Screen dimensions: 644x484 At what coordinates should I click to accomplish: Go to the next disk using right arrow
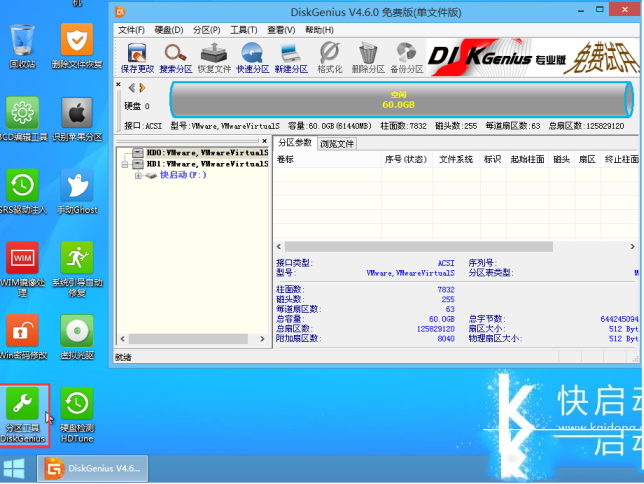click(x=141, y=89)
